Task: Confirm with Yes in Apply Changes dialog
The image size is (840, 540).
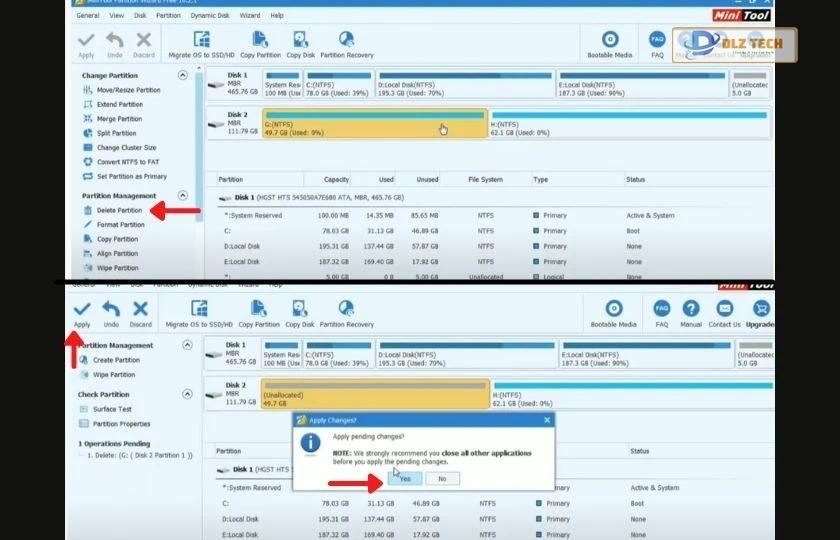Action: [405, 478]
